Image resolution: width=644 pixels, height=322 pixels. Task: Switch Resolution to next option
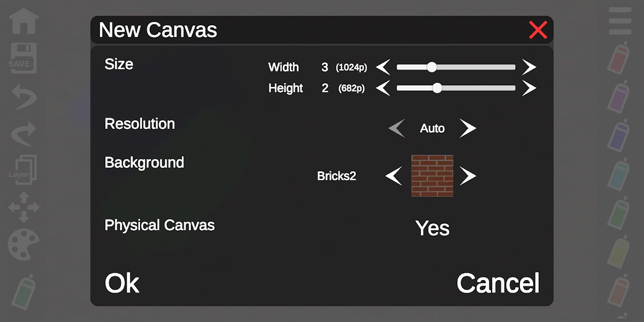pyautogui.click(x=468, y=128)
